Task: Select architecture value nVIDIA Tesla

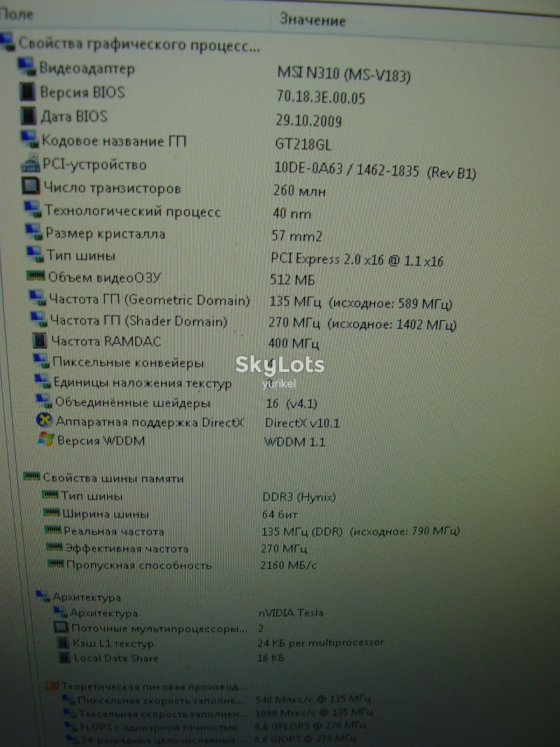Action: tap(291, 613)
